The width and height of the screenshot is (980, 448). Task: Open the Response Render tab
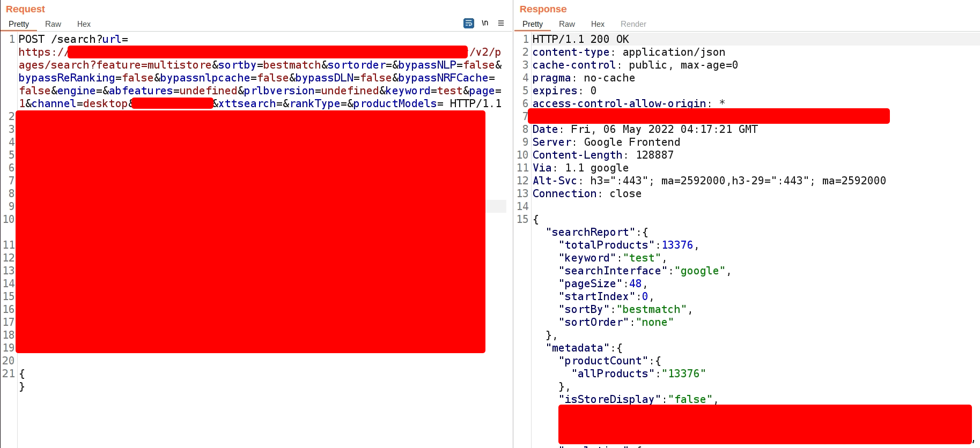coord(633,24)
